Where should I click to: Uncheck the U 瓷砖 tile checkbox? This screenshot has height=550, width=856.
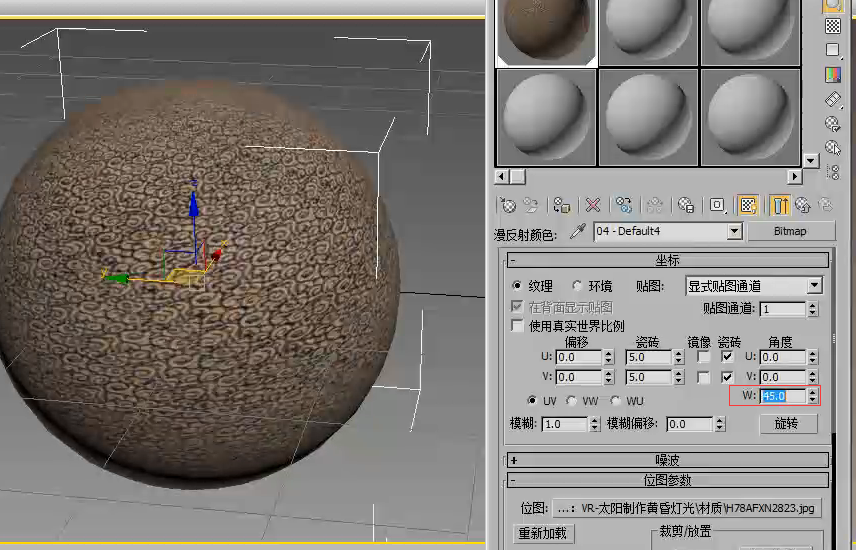coord(727,357)
